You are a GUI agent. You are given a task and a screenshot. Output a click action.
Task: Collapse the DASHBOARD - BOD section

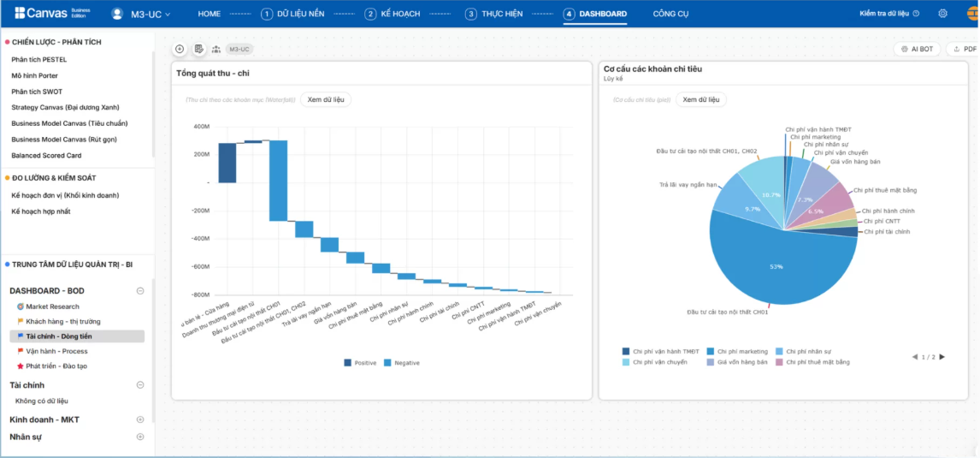[x=140, y=291]
